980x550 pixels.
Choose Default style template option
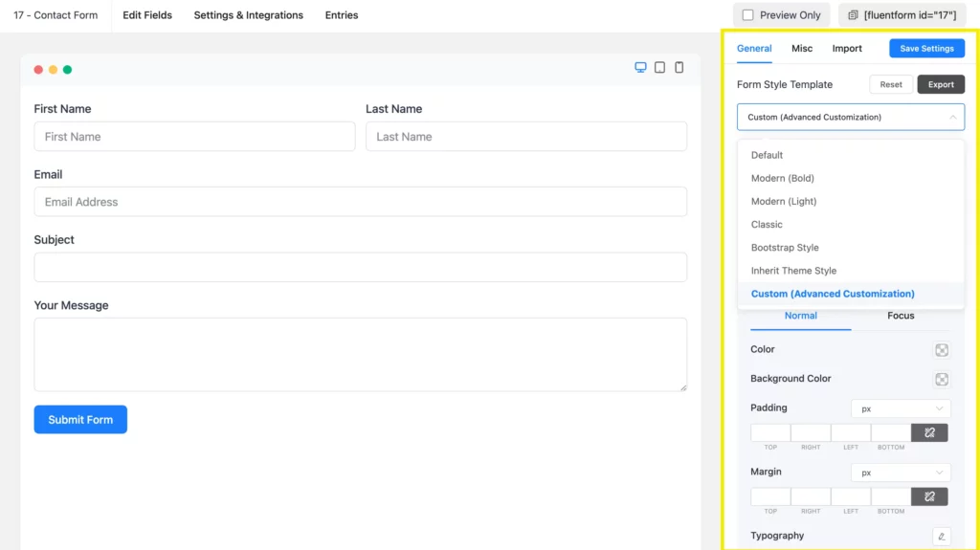click(x=851, y=155)
